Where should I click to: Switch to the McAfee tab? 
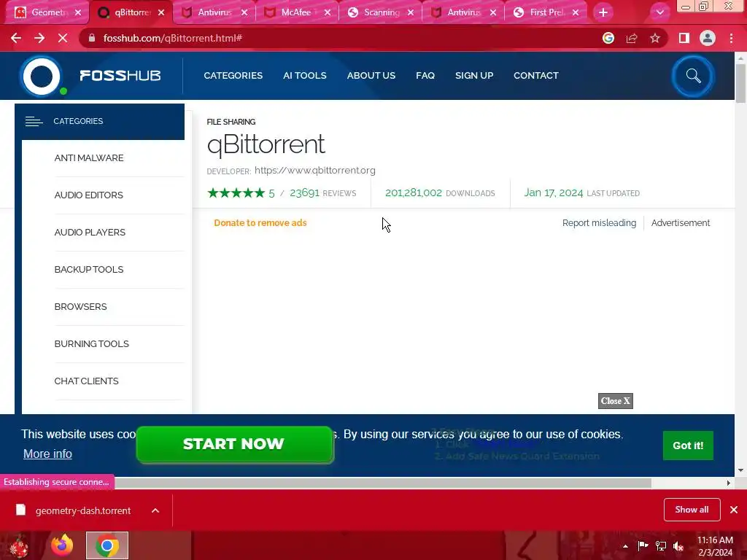click(x=295, y=12)
